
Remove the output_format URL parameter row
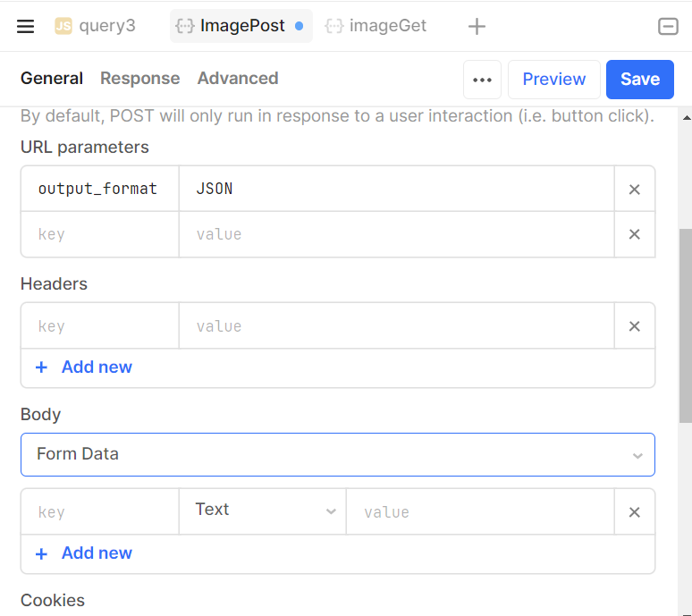pos(634,189)
